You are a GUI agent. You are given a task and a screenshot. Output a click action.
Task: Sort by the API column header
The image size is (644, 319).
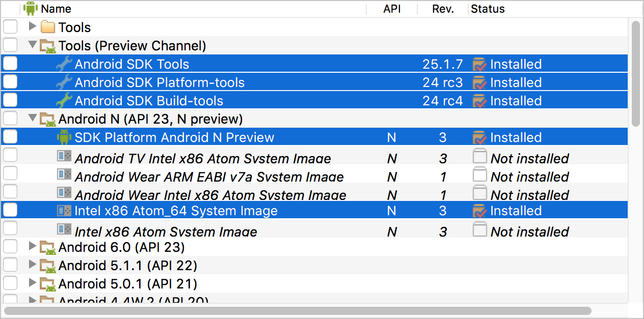point(392,9)
